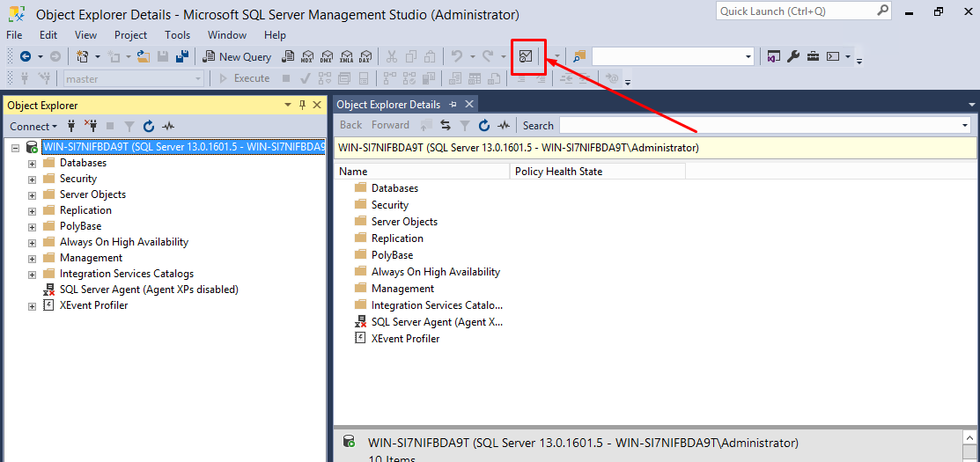Screen dimensions: 980x462
Task: Toggle auto-hide pin on Object Explorer
Action: 302,105
